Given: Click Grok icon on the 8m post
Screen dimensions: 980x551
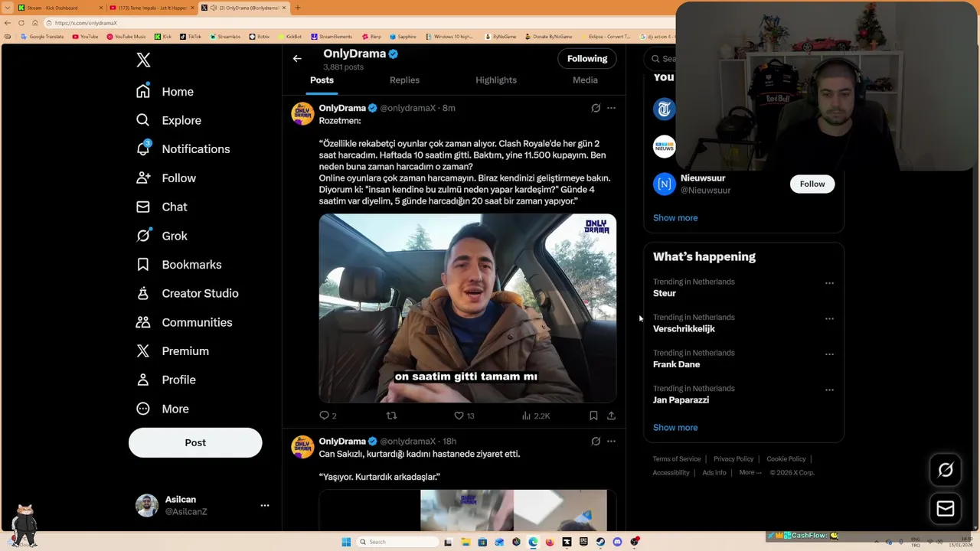Looking at the screenshot, I should click(596, 108).
